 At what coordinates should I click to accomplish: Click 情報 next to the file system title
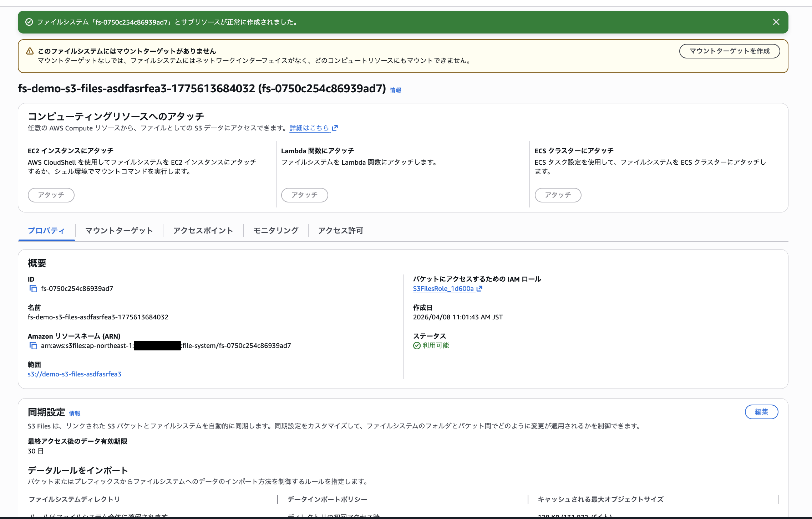395,90
